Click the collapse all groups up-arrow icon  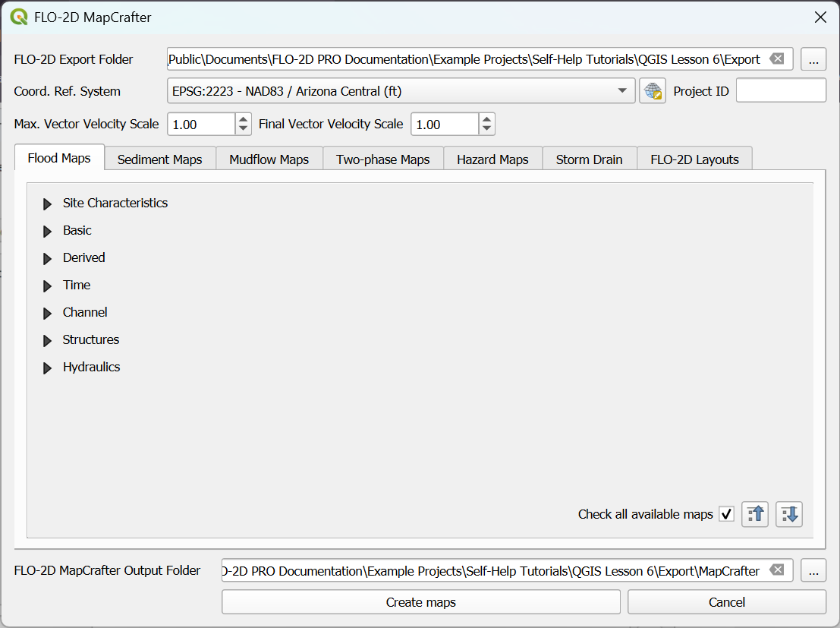pos(755,514)
